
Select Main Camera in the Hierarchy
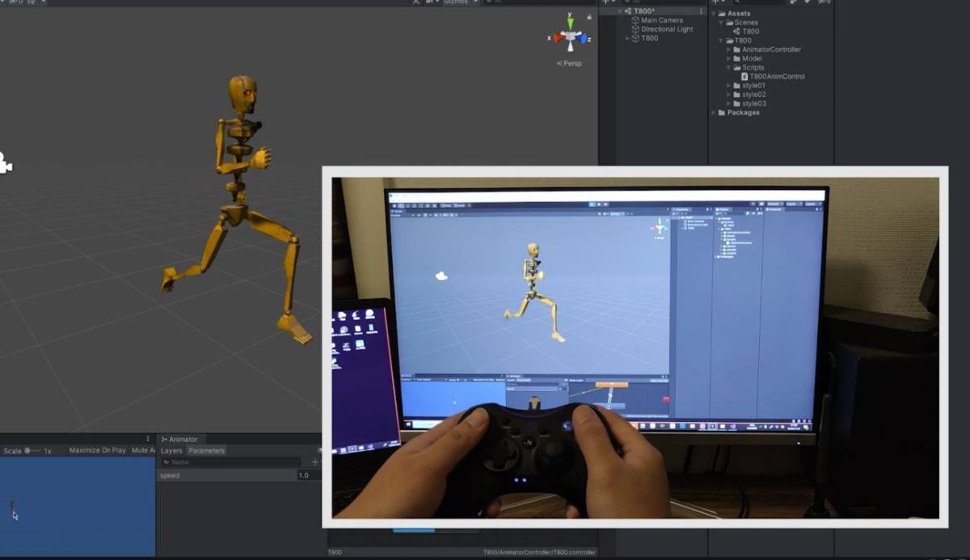[x=661, y=20]
